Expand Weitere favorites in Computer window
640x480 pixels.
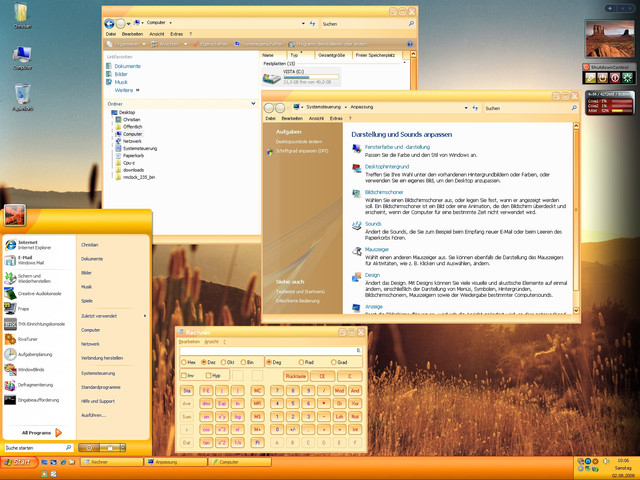(127, 90)
